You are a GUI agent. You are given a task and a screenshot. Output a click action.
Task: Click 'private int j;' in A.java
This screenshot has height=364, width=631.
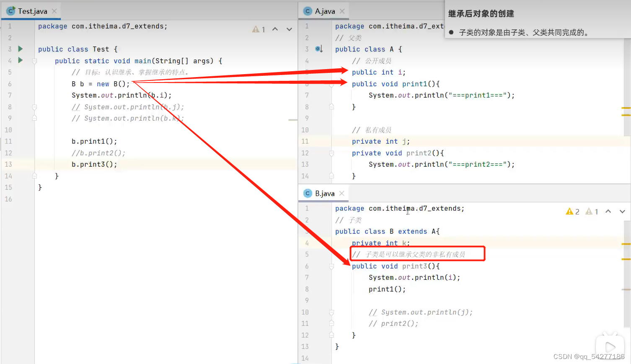(x=381, y=141)
